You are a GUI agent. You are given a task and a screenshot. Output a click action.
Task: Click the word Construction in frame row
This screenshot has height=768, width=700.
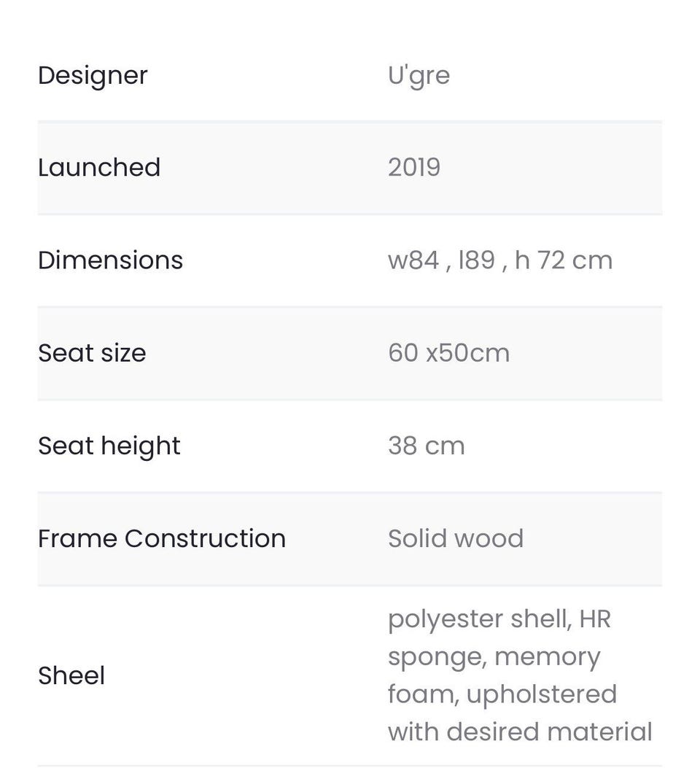click(x=205, y=538)
